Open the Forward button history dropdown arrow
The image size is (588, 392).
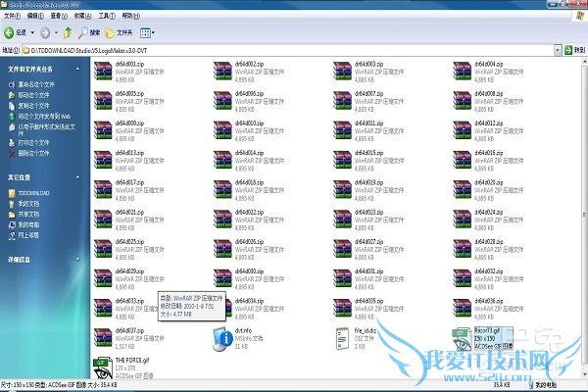pyautogui.click(x=56, y=33)
